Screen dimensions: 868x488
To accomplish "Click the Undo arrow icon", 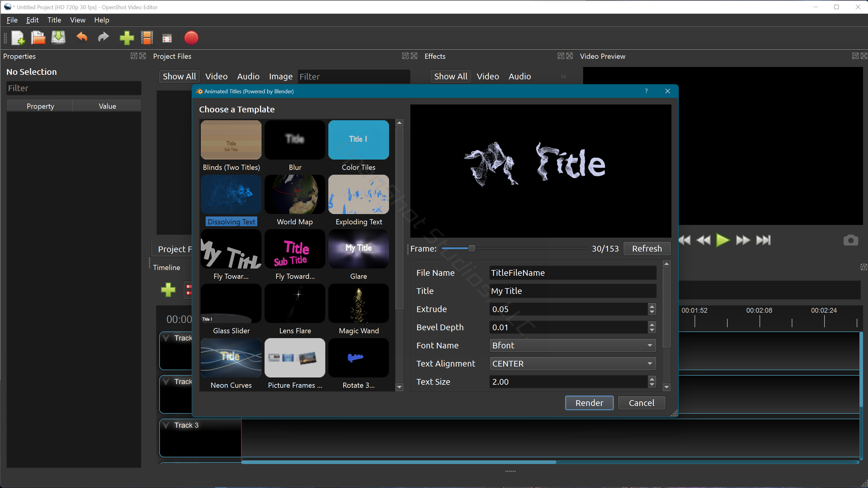I will tap(82, 38).
